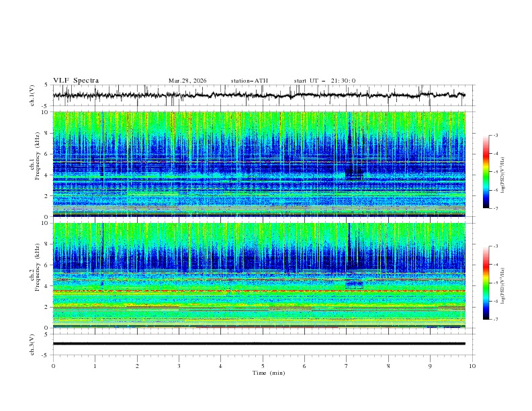Image resolution: width=532 pixels, height=411 pixels.
Task: Click the ch.1 voltage waveform trace
Action: pyautogui.click(x=259, y=95)
